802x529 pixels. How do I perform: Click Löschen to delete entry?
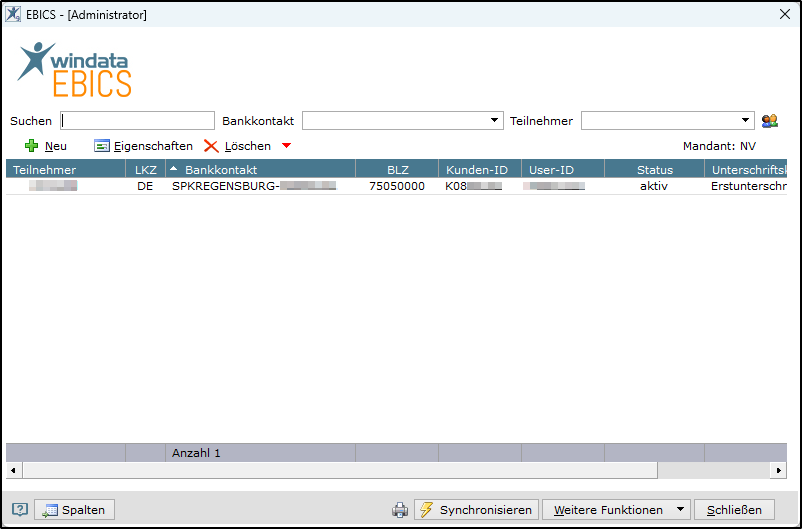pos(237,146)
